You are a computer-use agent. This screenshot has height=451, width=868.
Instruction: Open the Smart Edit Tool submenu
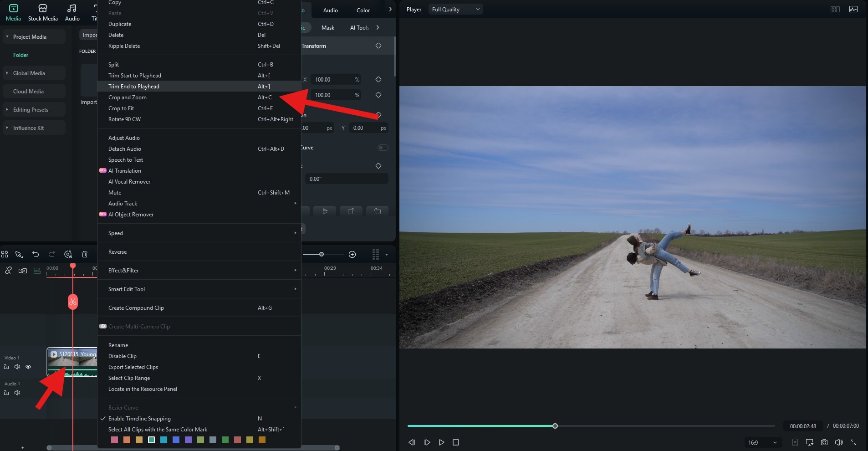[x=199, y=289]
